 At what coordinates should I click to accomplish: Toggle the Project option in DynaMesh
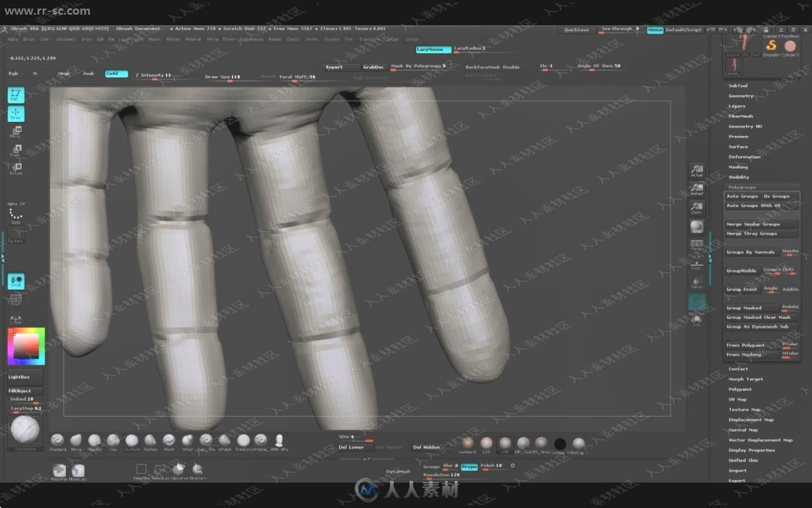click(469, 467)
